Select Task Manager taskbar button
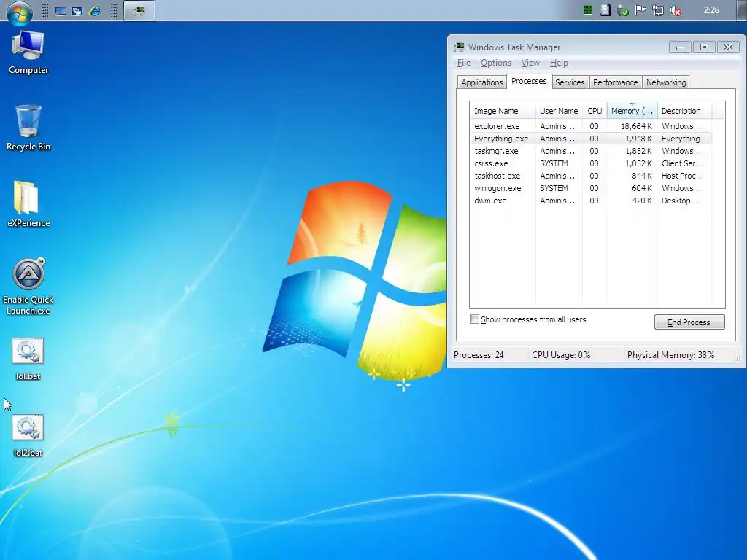The width and height of the screenshot is (747, 560). click(139, 10)
